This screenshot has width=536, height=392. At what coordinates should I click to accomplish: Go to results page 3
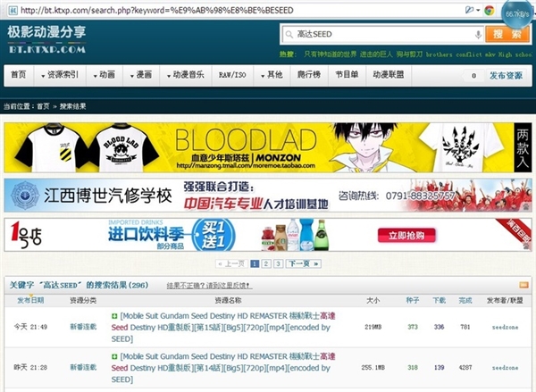[x=278, y=263]
